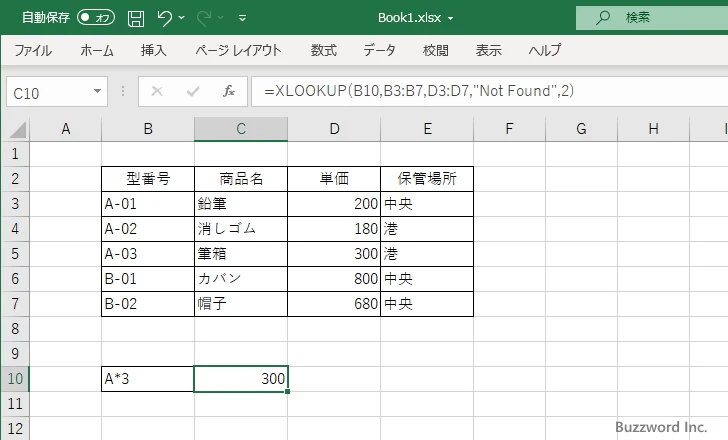
Task: Expand the Name Box dropdown arrow
Action: click(98, 91)
